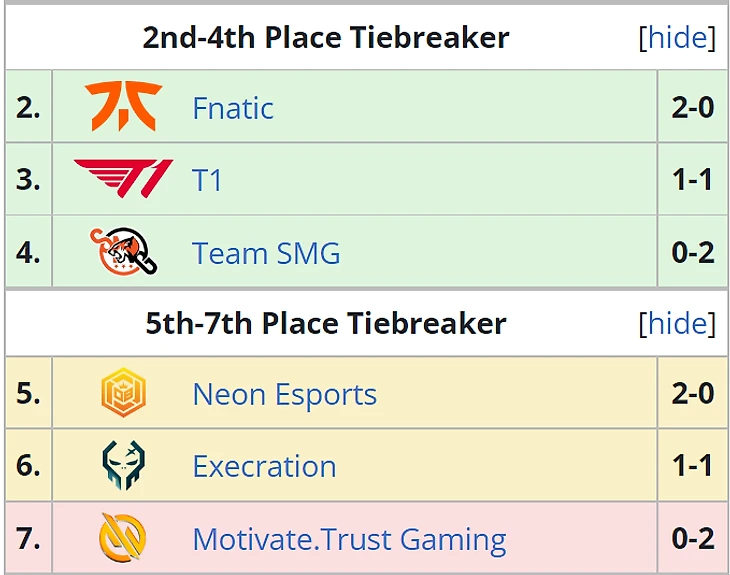The height and width of the screenshot is (575, 730).
Task: Click the Execration team logo
Action: (x=123, y=466)
